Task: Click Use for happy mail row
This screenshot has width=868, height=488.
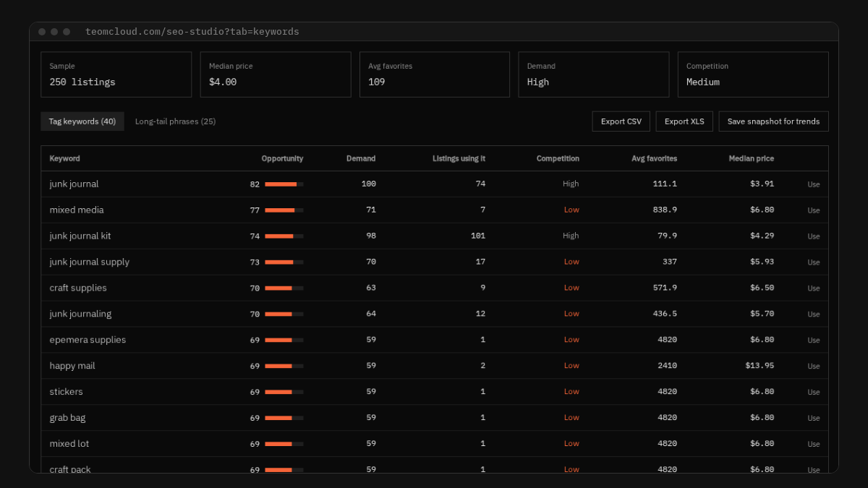Action: pyautogui.click(x=814, y=367)
